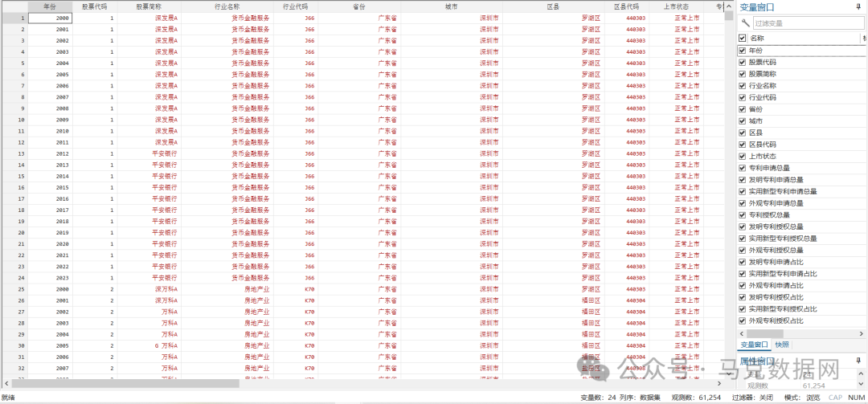Uncheck the 专利申请总量 variable checkbox
Screen dimensions: 868x404
[743, 168]
